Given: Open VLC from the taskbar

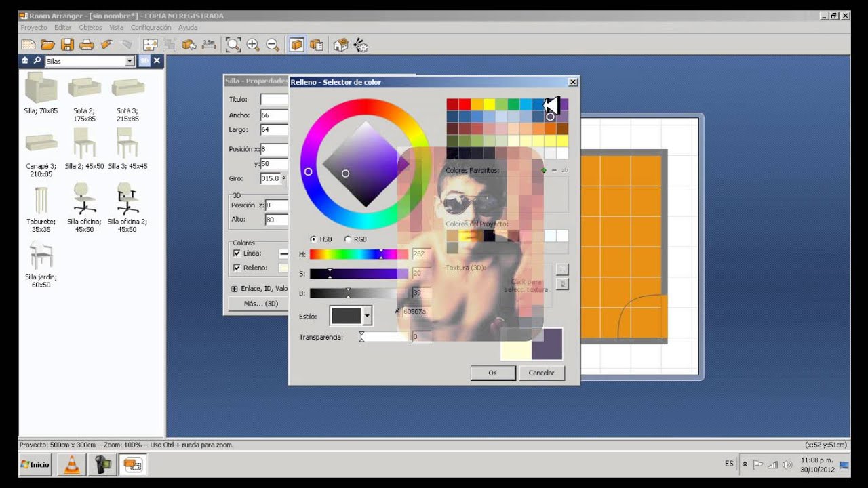Looking at the screenshot, I should pos(71,464).
